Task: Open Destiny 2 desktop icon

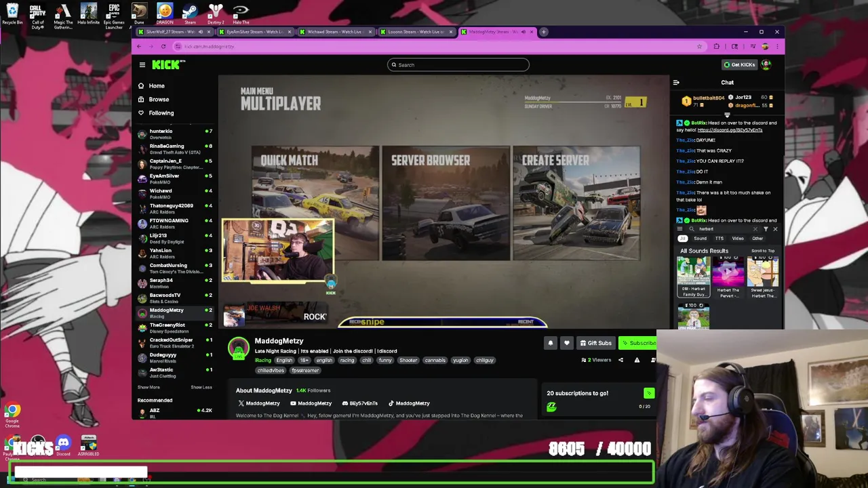Action: 216,14
